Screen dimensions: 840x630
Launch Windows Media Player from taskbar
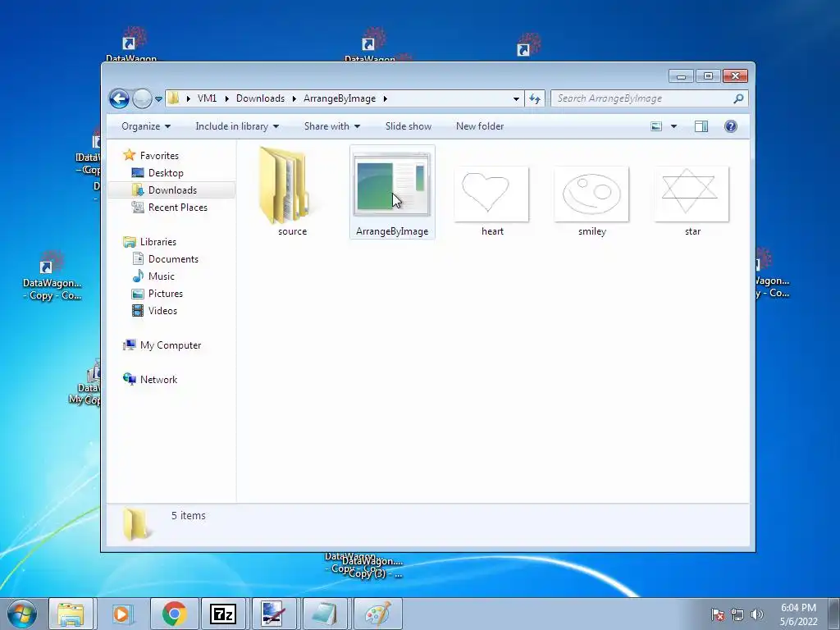click(x=121, y=614)
